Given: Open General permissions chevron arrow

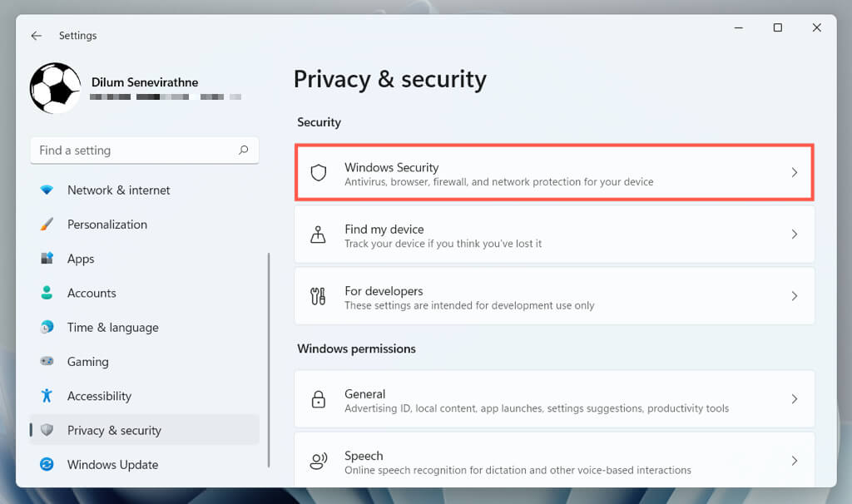Looking at the screenshot, I should [794, 399].
